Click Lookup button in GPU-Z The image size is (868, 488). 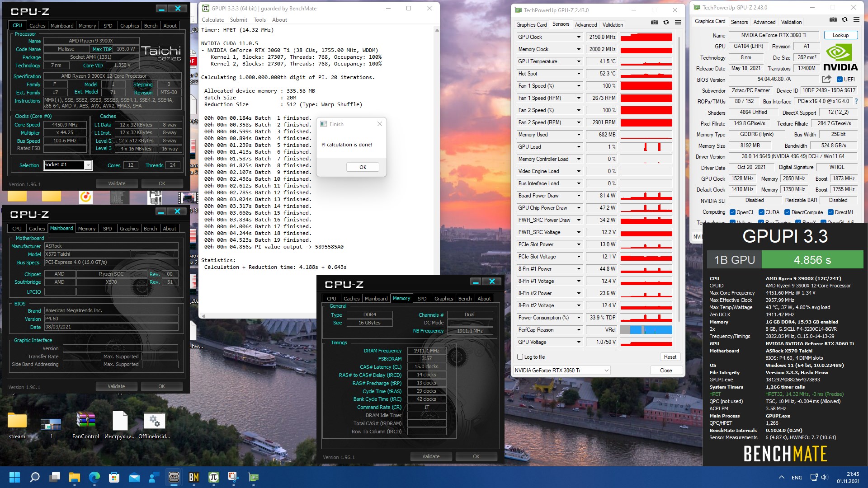pyautogui.click(x=840, y=35)
